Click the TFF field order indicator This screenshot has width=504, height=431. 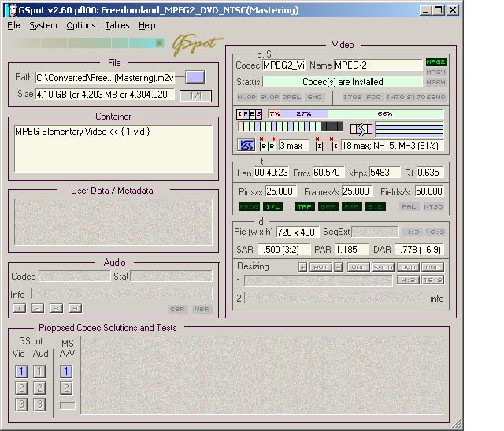[x=305, y=206]
